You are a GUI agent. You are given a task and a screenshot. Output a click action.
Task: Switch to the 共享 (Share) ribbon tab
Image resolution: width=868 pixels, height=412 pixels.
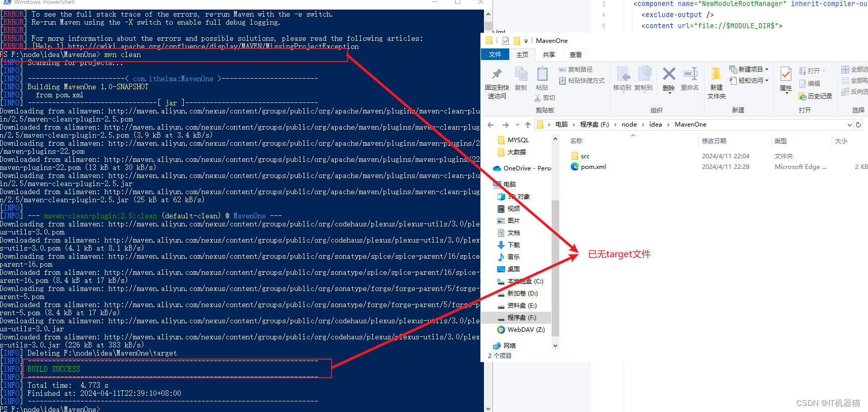[549, 54]
